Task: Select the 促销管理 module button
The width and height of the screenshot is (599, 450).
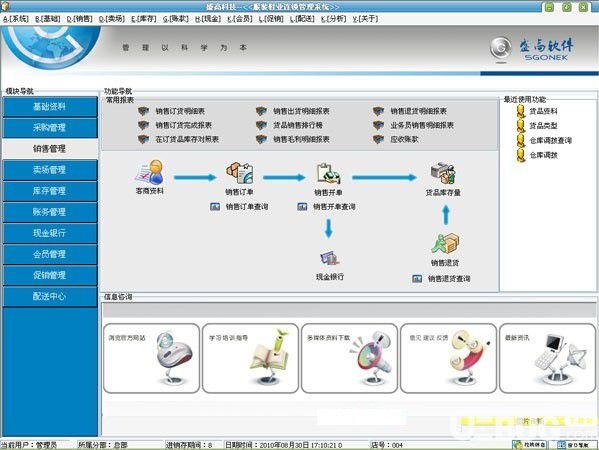Action: tap(50, 275)
